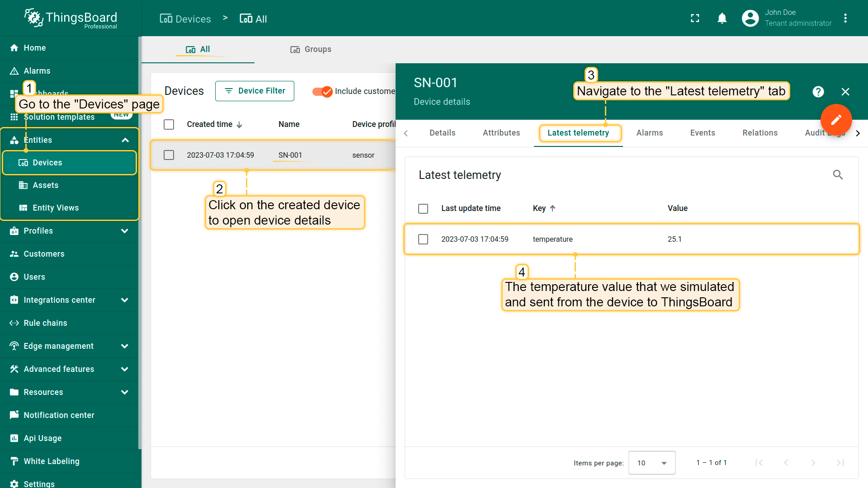Open the Items per page dropdown
This screenshot has height=488, width=868.
pos(651,463)
